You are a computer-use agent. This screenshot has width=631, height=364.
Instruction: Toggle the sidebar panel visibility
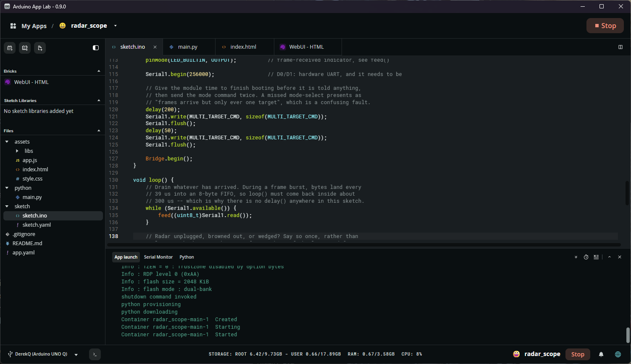click(96, 48)
